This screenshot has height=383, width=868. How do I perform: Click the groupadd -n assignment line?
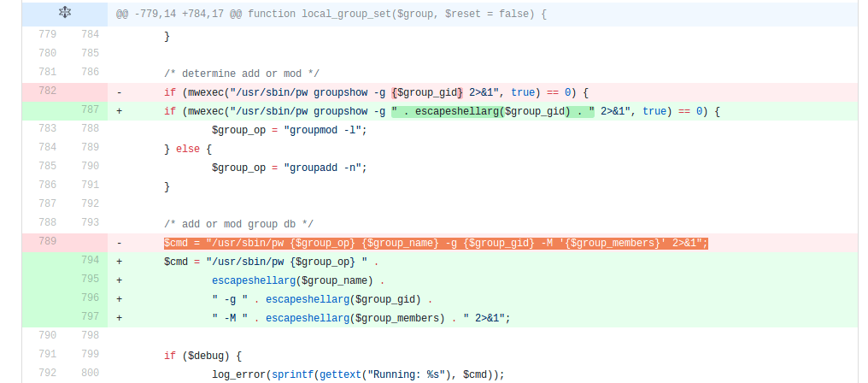tap(289, 168)
